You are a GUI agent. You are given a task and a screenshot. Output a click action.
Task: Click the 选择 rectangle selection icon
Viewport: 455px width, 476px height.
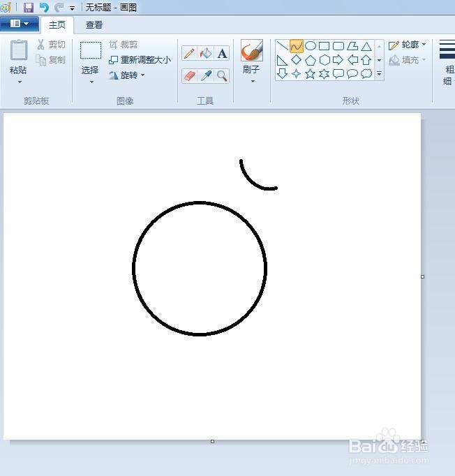(x=91, y=50)
